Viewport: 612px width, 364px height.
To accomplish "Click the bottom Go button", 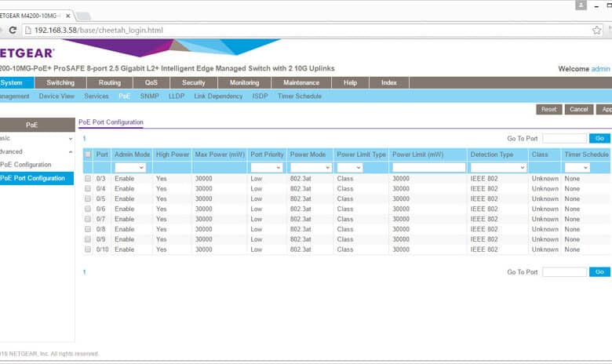I will pyautogui.click(x=599, y=272).
